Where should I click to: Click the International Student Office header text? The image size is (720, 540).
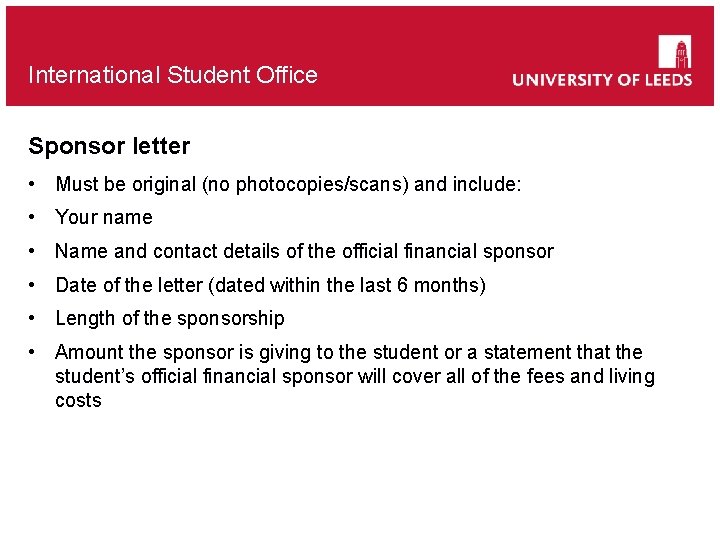click(173, 75)
